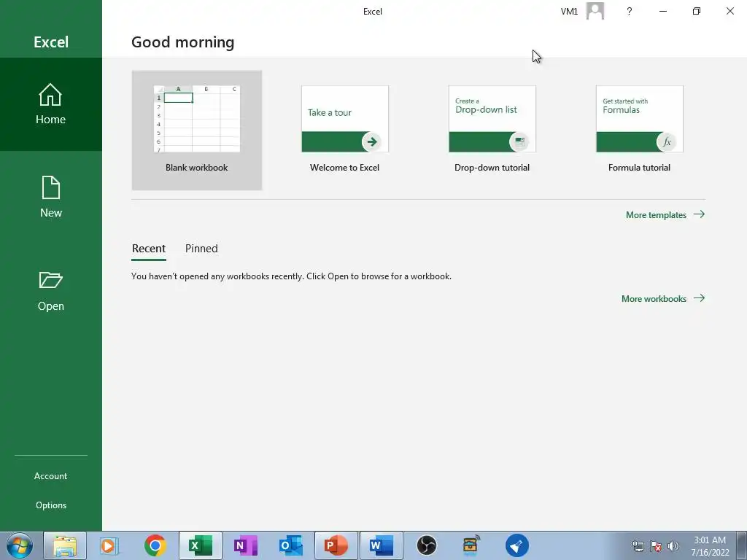Select Excel icon in taskbar
The width and height of the screenshot is (747, 560).
click(x=200, y=545)
